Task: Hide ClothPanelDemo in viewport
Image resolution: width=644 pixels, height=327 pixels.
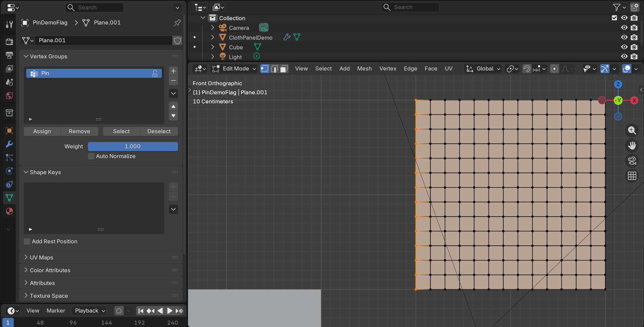Action: point(624,37)
